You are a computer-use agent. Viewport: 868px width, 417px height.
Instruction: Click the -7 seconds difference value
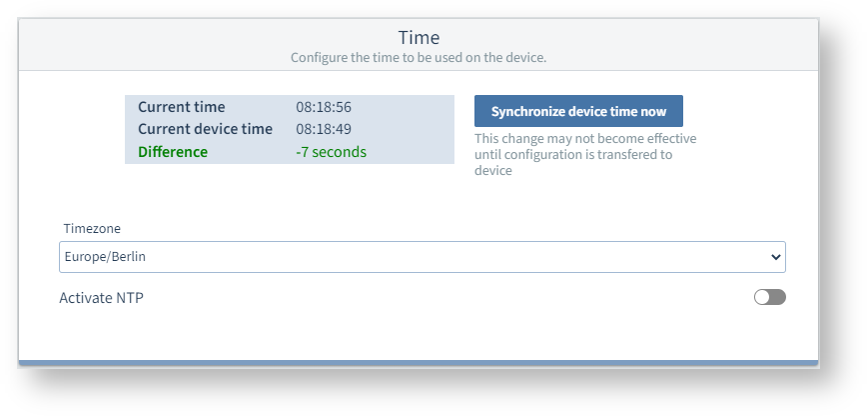[331, 152]
